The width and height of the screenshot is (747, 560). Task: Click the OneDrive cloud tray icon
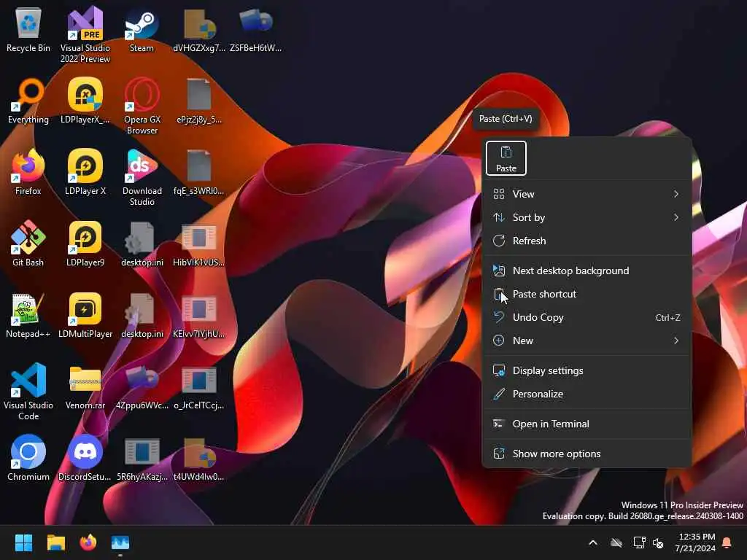(x=616, y=542)
